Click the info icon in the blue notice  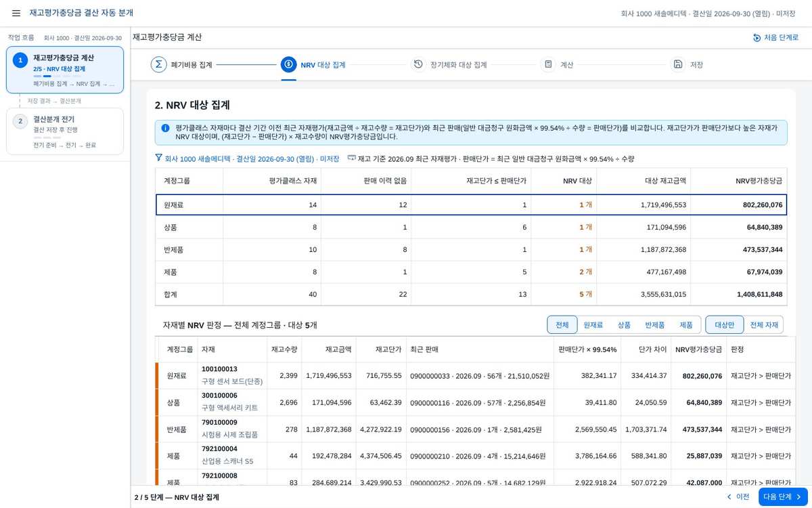pyautogui.click(x=165, y=128)
